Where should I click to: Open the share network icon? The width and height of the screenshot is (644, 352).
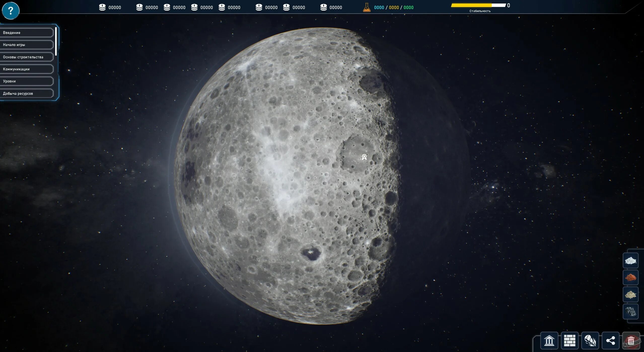[x=610, y=340]
